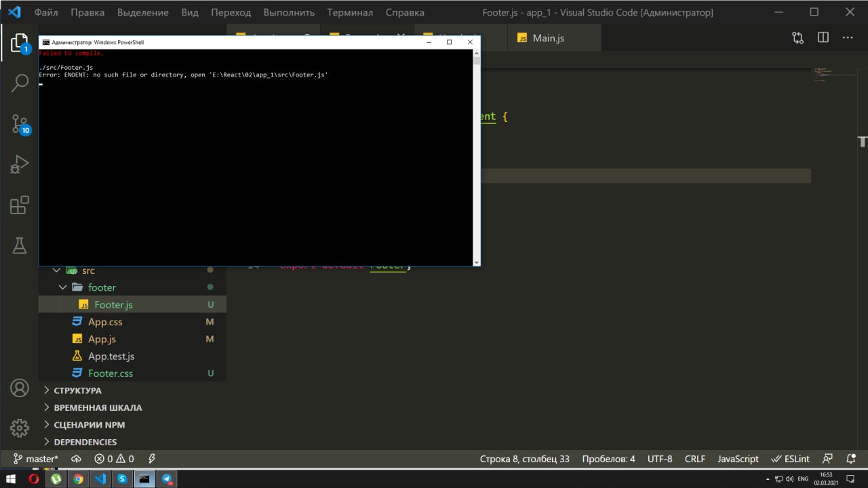Open App.js in the file explorer
Viewport: 868px width, 488px height.
point(102,339)
